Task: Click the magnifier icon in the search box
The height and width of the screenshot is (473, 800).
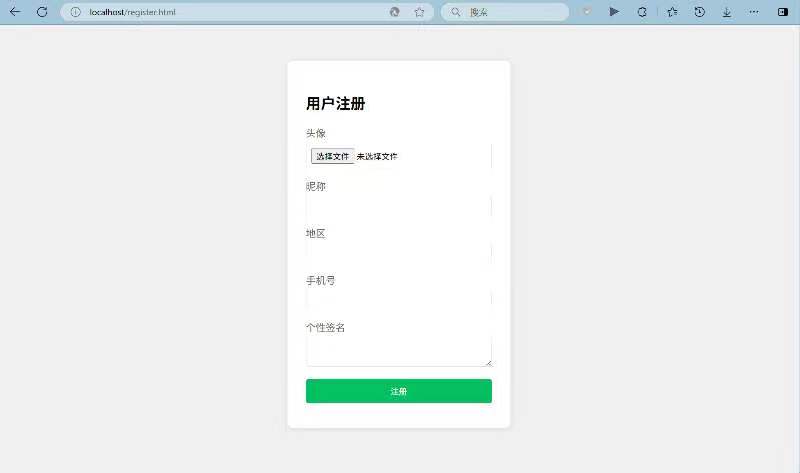Action: click(456, 12)
